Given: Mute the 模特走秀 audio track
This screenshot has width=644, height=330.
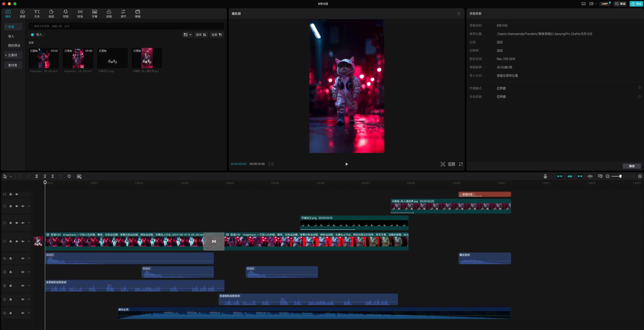Looking at the screenshot, I should (x=23, y=313).
